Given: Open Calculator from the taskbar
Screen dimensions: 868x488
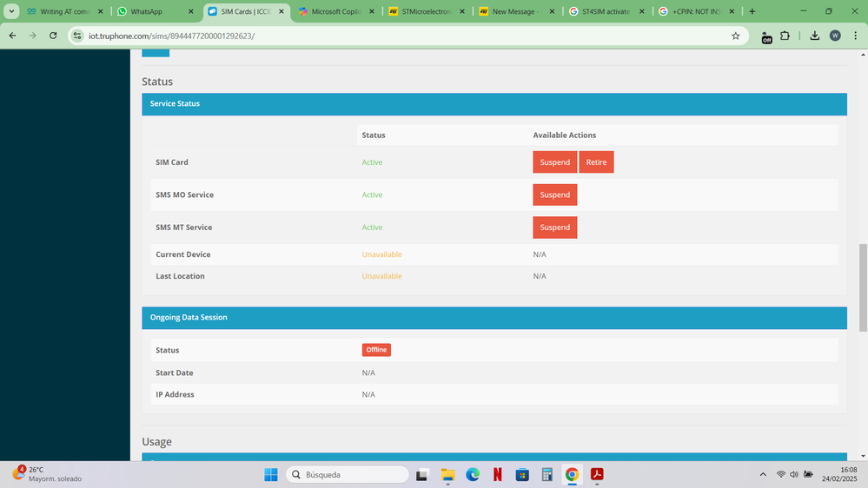Looking at the screenshot, I should pyautogui.click(x=547, y=474).
